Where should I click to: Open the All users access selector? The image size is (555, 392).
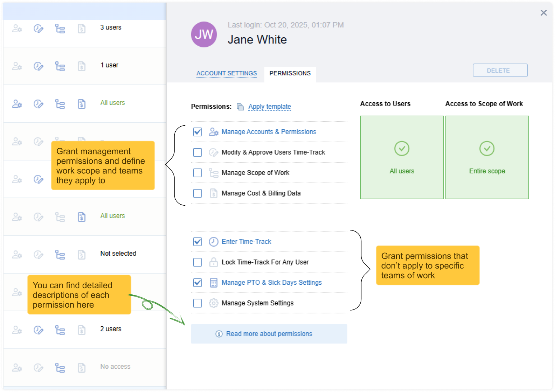pos(402,157)
